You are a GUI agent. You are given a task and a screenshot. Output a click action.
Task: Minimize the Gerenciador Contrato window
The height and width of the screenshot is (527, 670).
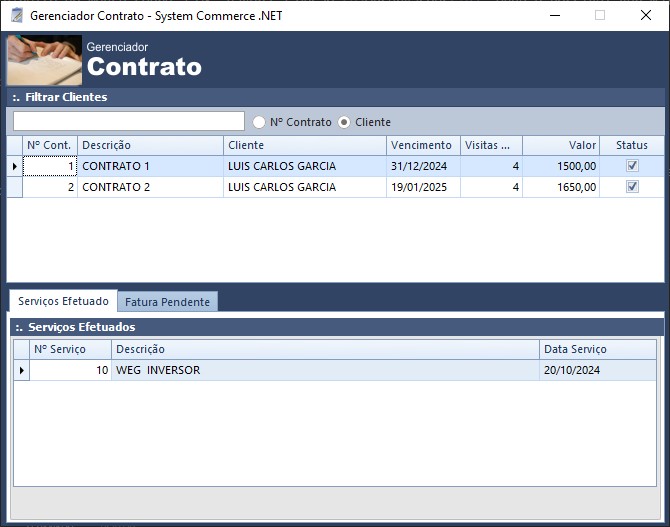coord(555,15)
